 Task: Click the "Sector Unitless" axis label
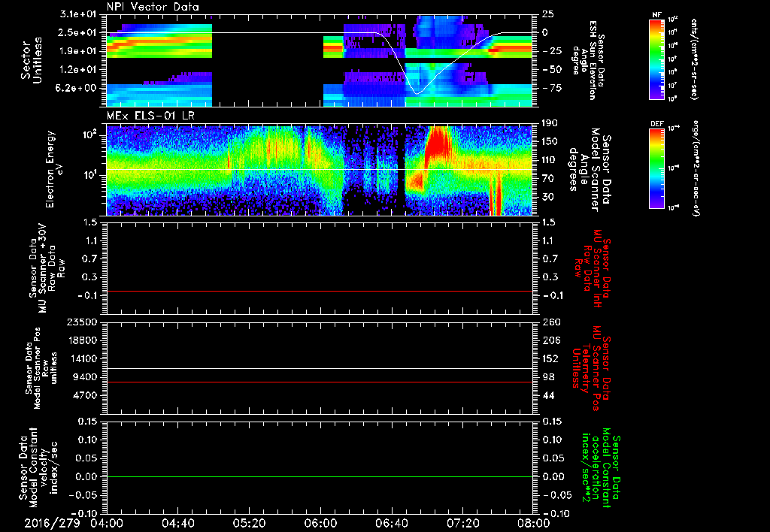(32, 60)
